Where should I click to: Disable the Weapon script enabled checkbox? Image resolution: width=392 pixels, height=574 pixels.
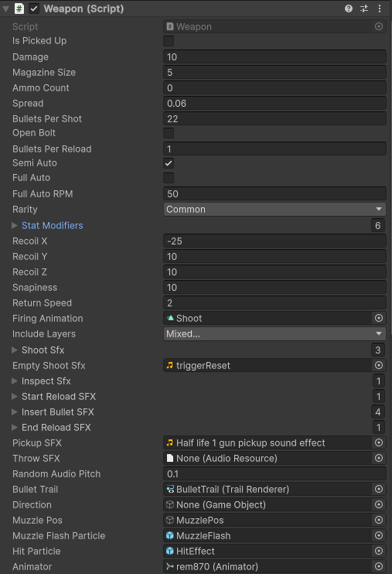point(34,9)
